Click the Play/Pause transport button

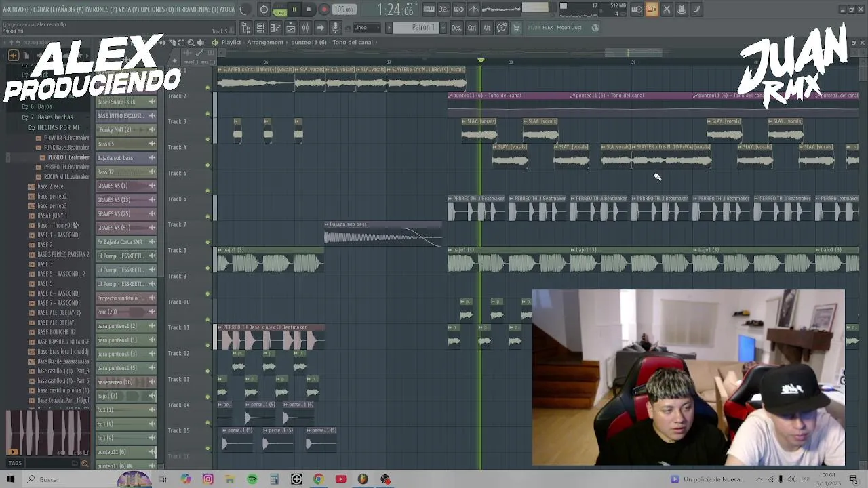click(294, 9)
